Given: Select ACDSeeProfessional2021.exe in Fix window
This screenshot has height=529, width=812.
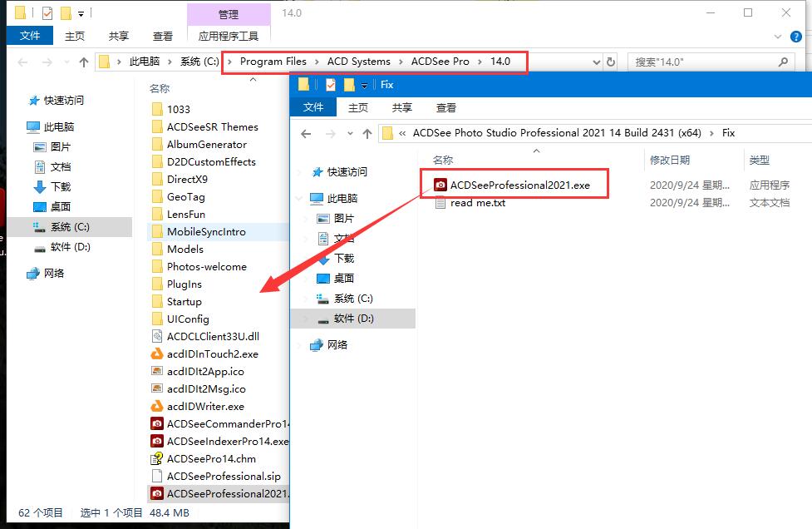Looking at the screenshot, I should [513, 185].
